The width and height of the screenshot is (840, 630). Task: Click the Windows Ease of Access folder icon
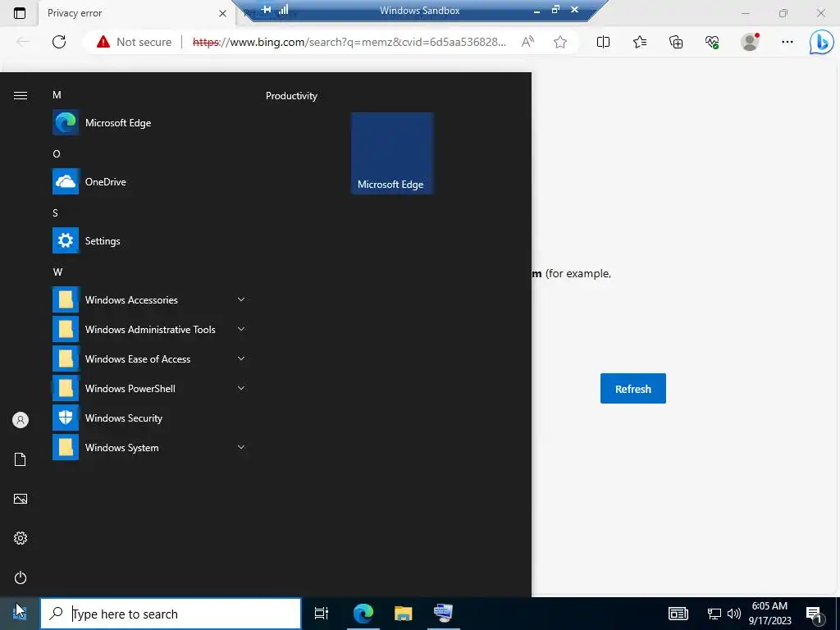[66, 358]
